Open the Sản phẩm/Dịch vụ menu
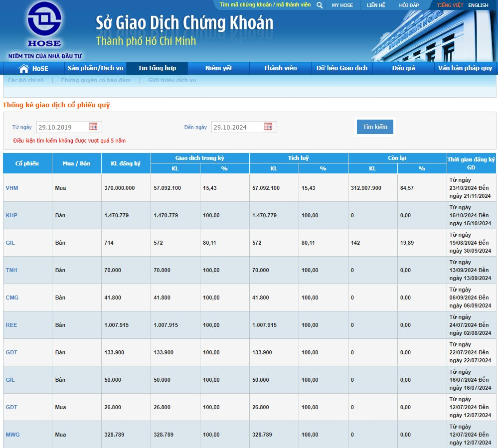The image size is (498, 448). 95,68
